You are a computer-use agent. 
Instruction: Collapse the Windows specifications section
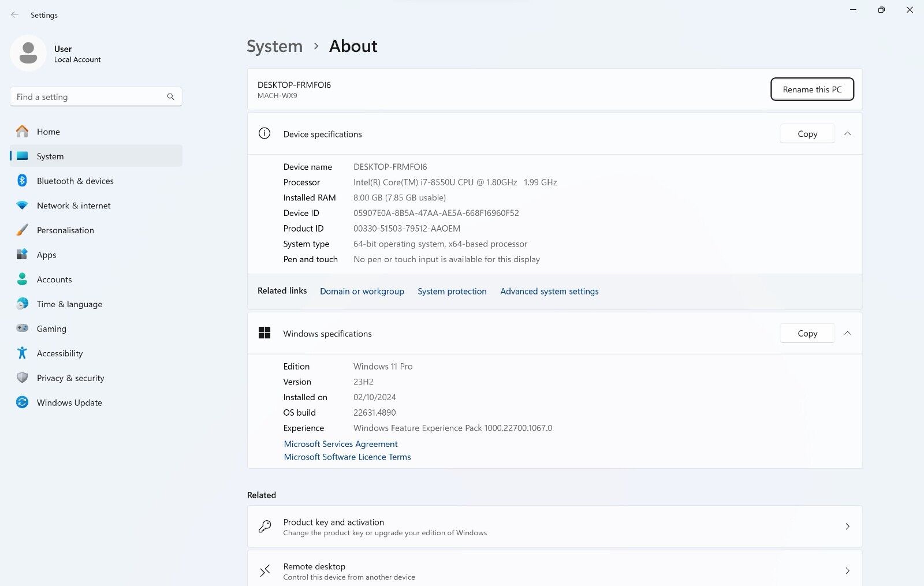(847, 333)
